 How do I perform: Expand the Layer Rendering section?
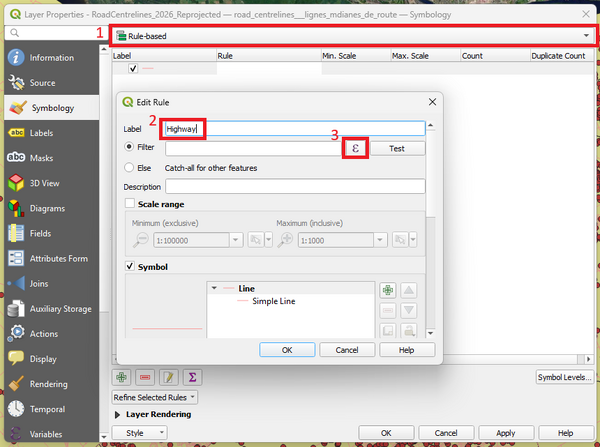pos(117,414)
